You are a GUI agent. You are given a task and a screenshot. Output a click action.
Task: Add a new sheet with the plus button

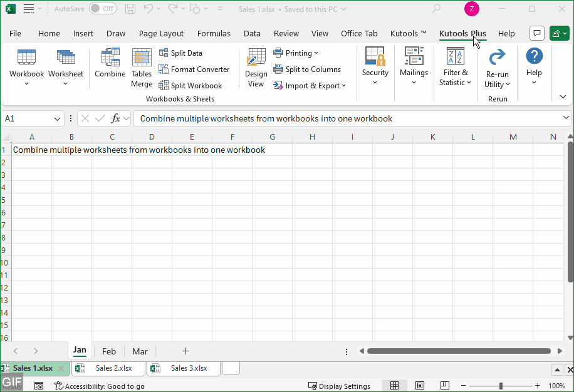185,351
